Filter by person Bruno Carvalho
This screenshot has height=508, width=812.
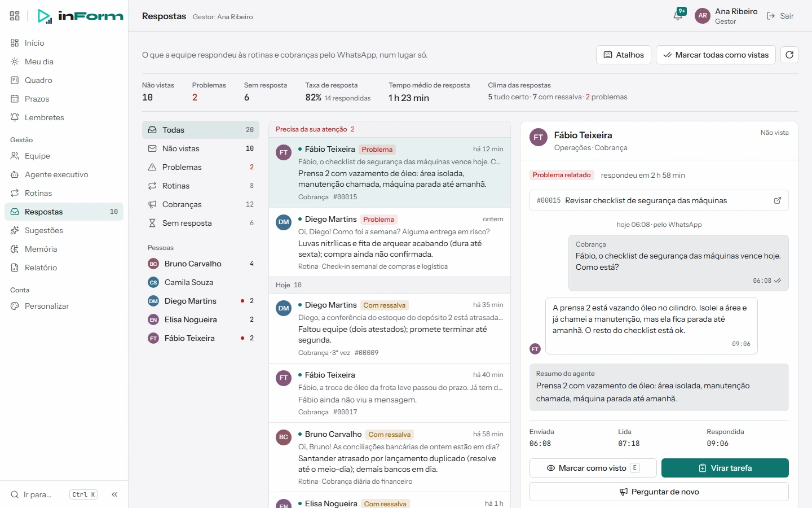[201, 264]
